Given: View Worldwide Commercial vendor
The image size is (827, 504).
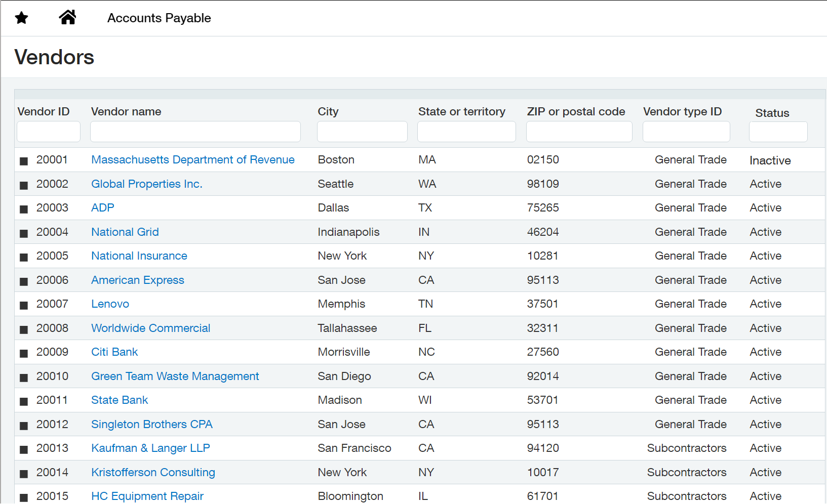Looking at the screenshot, I should pyautogui.click(x=151, y=328).
